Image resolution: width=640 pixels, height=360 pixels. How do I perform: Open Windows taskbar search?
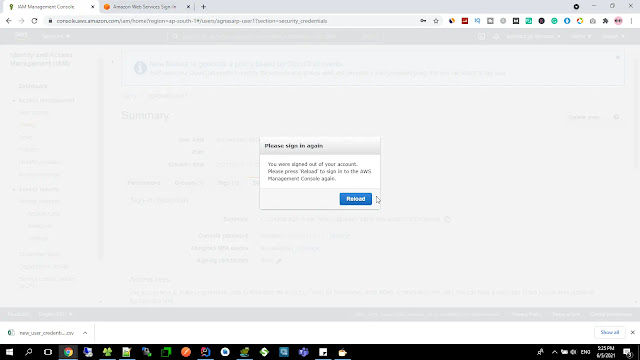[29, 352]
